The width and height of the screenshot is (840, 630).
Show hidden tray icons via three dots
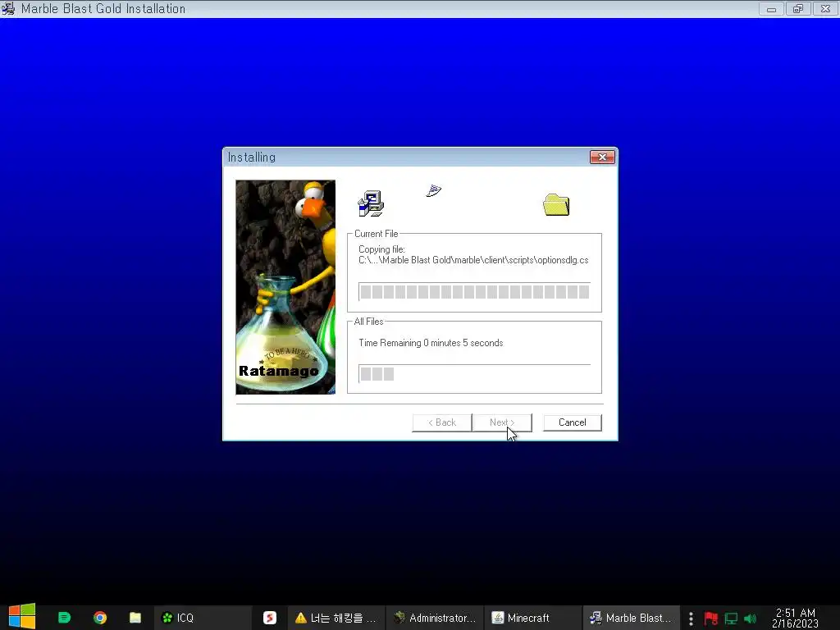691,619
